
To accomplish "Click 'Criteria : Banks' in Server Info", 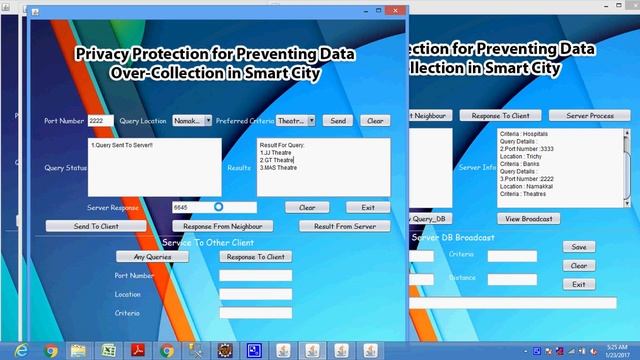I will tap(519, 164).
